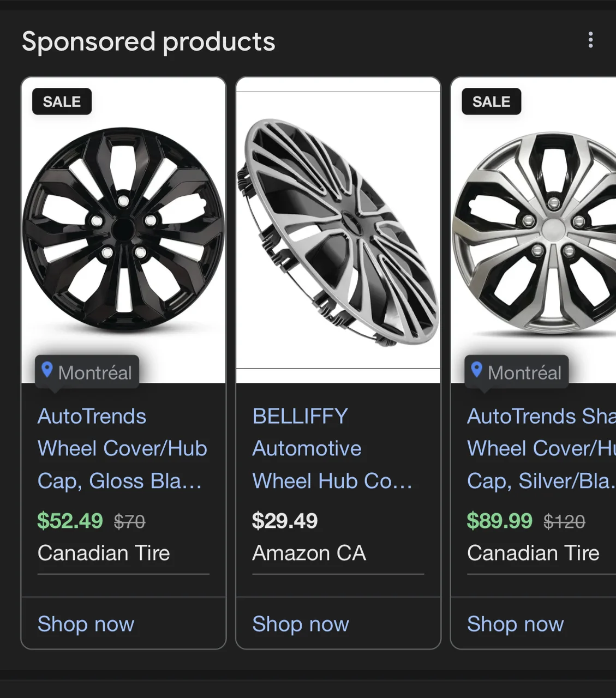616x698 pixels.
Task: Open the three-dot sponsored products menu
Action: pyautogui.click(x=590, y=40)
